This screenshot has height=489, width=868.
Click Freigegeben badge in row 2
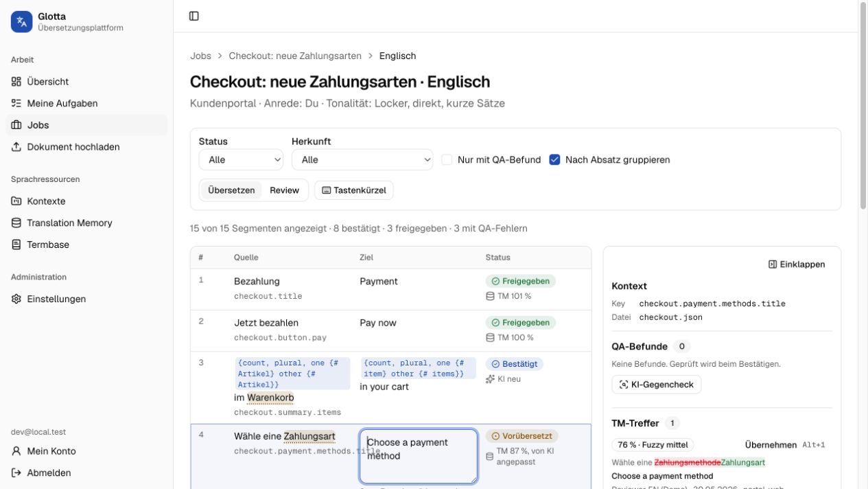[521, 323]
